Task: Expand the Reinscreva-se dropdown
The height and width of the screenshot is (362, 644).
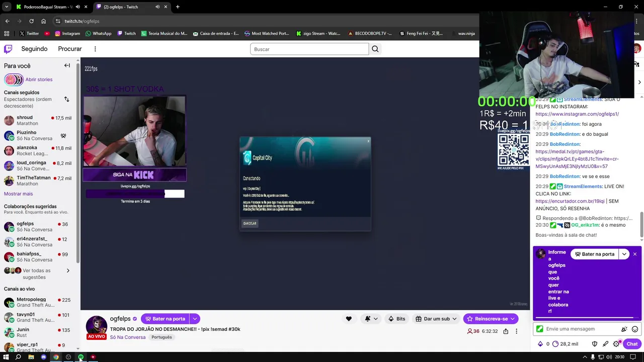Action: click(x=512, y=319)
